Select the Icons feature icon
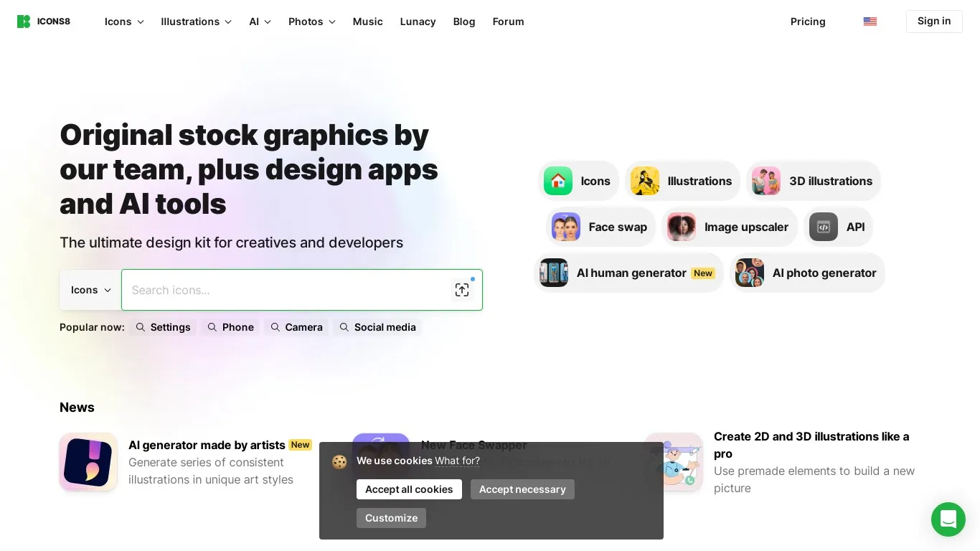The height and width of the screenshot is (551, 980). [x=558, y=181]
